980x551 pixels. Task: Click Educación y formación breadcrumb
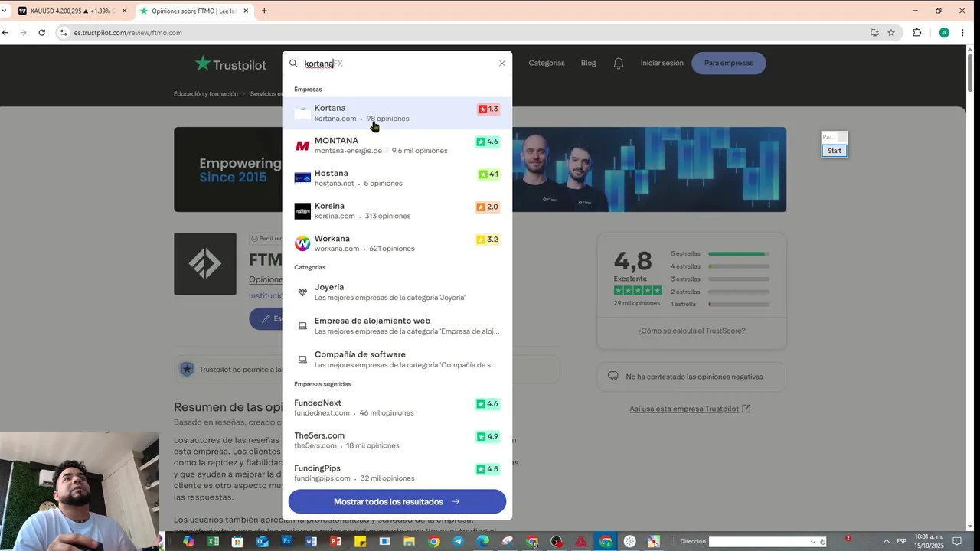pyautogui.click(x=206, y=94)
